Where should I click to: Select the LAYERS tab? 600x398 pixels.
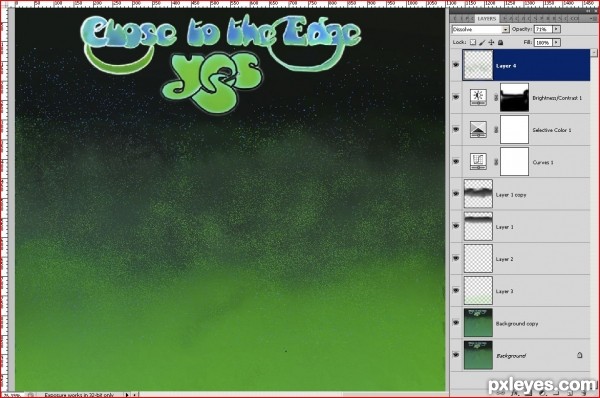[x=487, y=18]
